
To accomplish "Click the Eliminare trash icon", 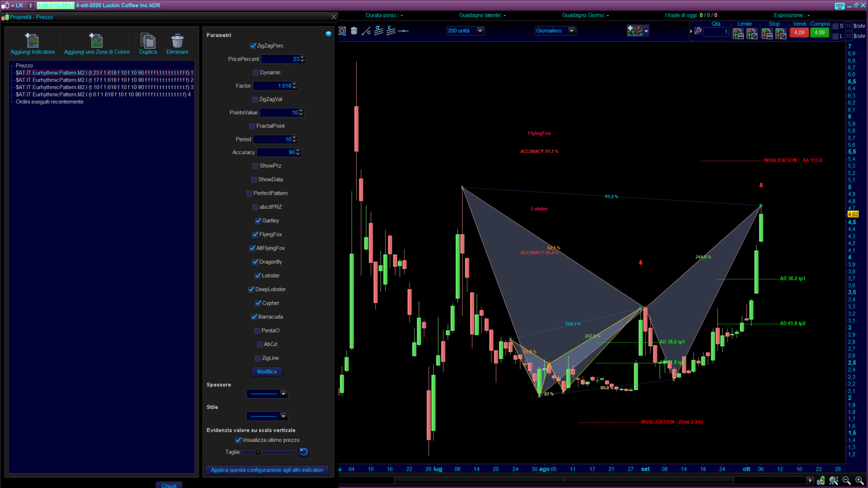I will click(177, 41).
